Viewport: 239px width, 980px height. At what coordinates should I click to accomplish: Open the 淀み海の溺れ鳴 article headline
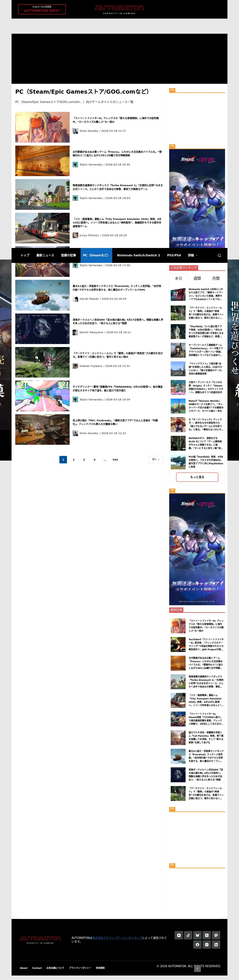(x=118, y=322)
